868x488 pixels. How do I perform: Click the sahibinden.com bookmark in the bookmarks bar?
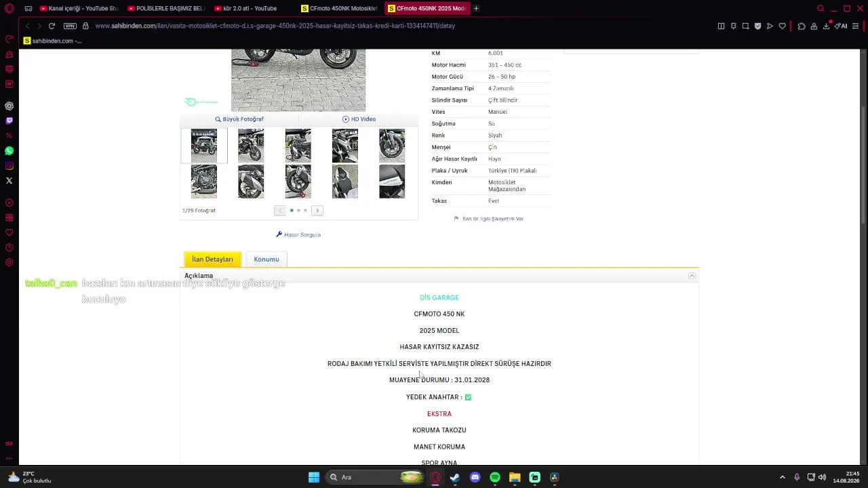pos(52,41)
